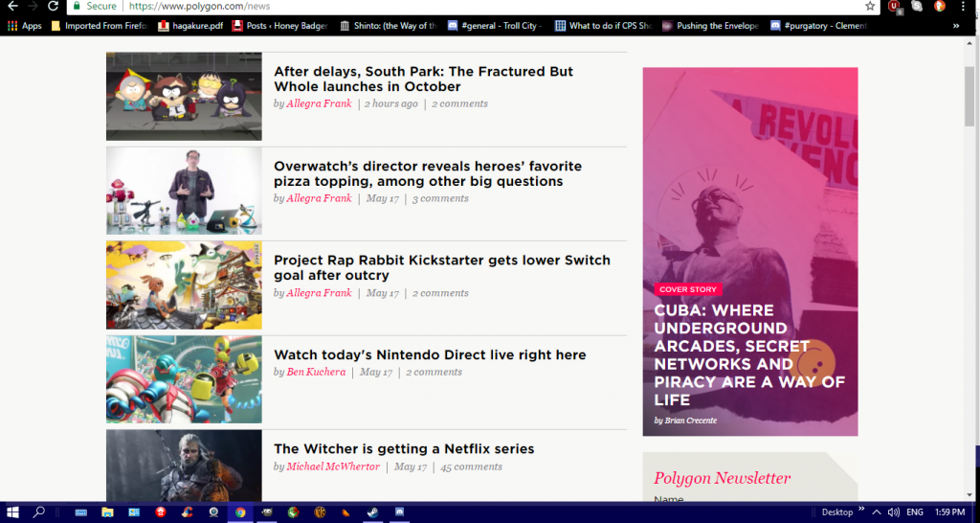Click the Nintendo ARMS article thumbnail
980x523 pixels.
(x=184, y=379)
